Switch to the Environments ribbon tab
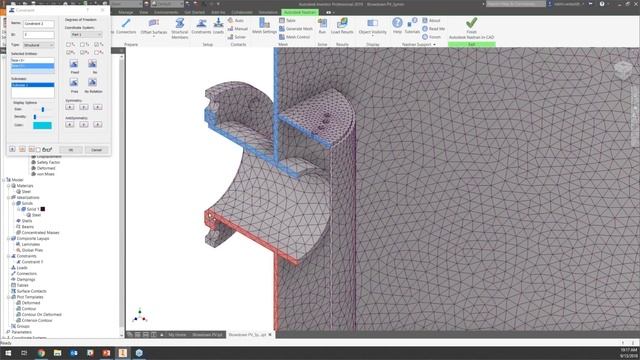This screenshot has width=640, height=360. (166, 12)
